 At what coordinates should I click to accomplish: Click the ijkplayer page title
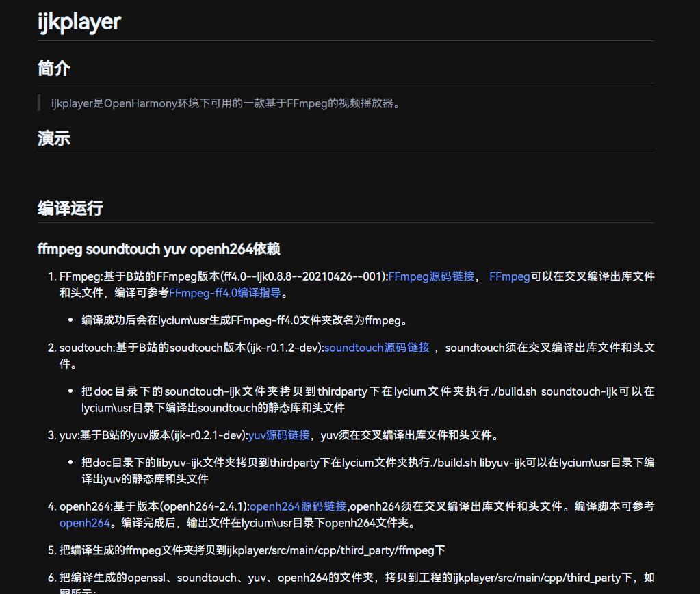pyautogui.click(x=79, y=21)
